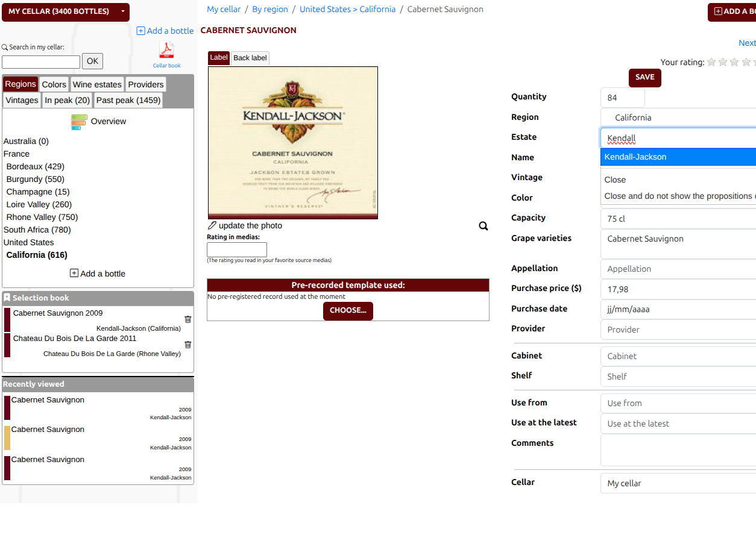
Task: Click the ADD A BOTTLE button top right
Action: pos(732,11)
